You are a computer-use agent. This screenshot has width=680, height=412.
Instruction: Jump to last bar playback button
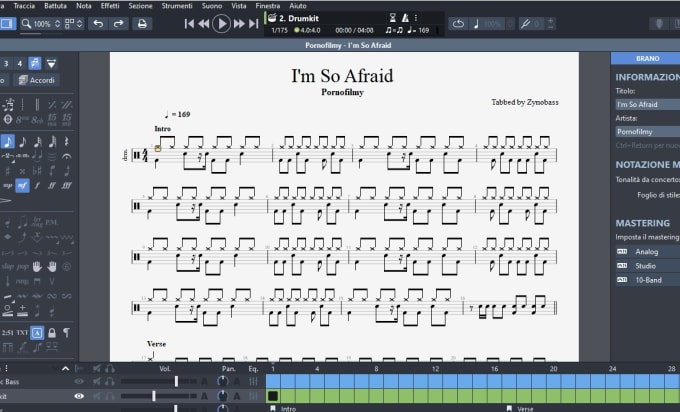[x=254, y=24]
